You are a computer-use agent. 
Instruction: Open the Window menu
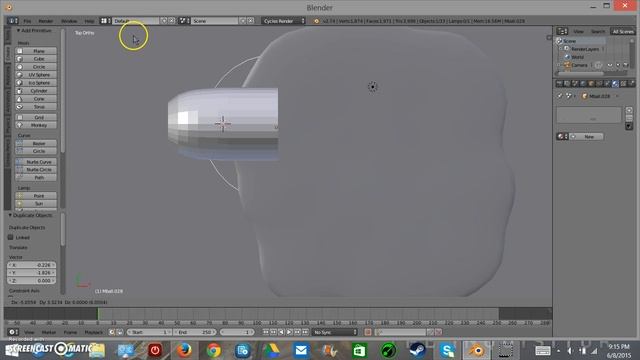pyautogui.click(x=69, y=21)
